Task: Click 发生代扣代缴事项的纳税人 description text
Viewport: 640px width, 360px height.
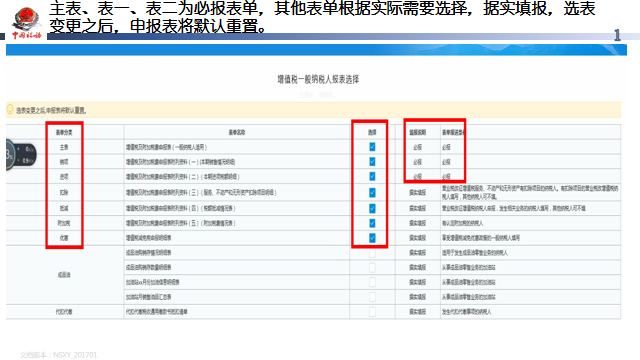Action: click(467, 311)
